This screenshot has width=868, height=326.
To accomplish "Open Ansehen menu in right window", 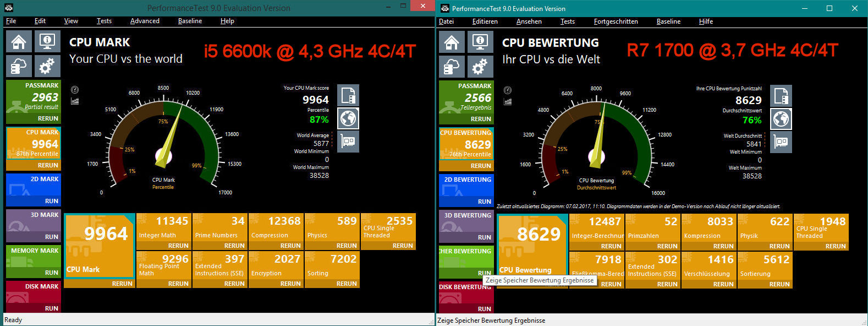I will [x=529, y=21].
